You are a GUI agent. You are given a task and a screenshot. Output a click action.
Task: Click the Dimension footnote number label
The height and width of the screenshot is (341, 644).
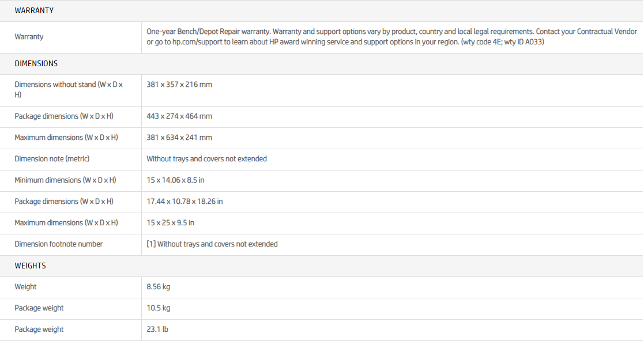[x=58, y=244]
